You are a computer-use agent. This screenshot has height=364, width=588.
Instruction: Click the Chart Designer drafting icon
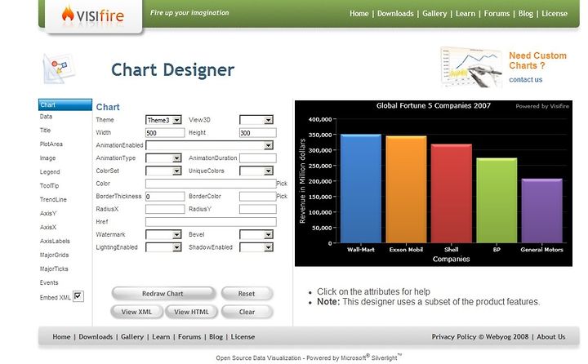[x=59, y=68]
